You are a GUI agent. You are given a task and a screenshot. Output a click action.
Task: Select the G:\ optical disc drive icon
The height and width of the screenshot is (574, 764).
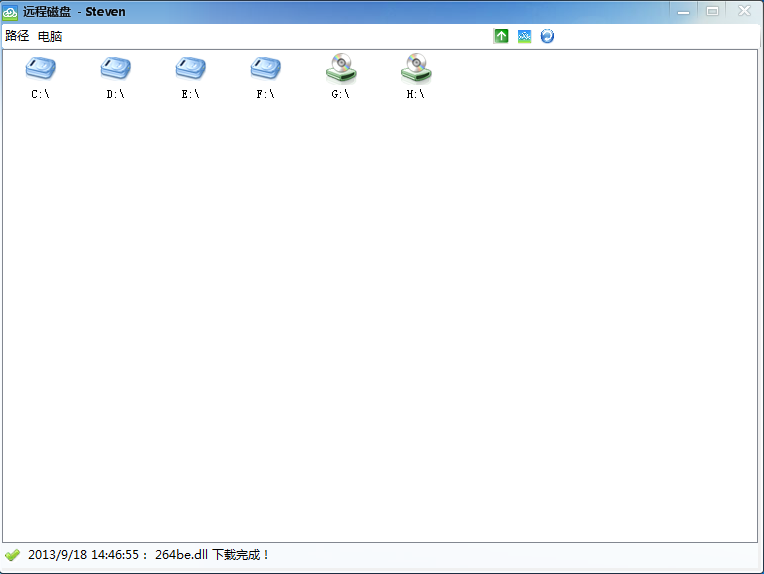(x=341, y=68)
